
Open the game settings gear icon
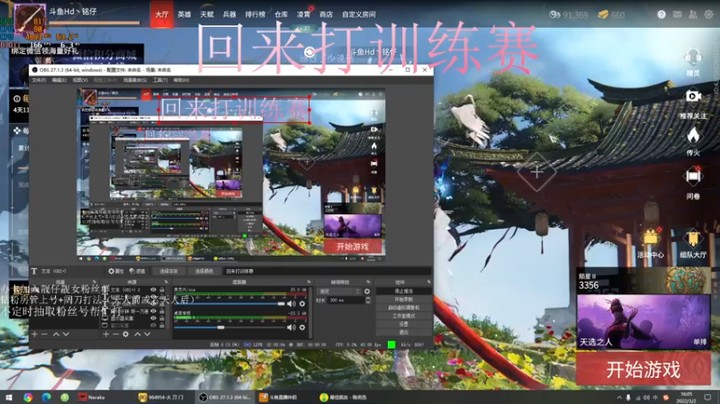click(709, 15)
